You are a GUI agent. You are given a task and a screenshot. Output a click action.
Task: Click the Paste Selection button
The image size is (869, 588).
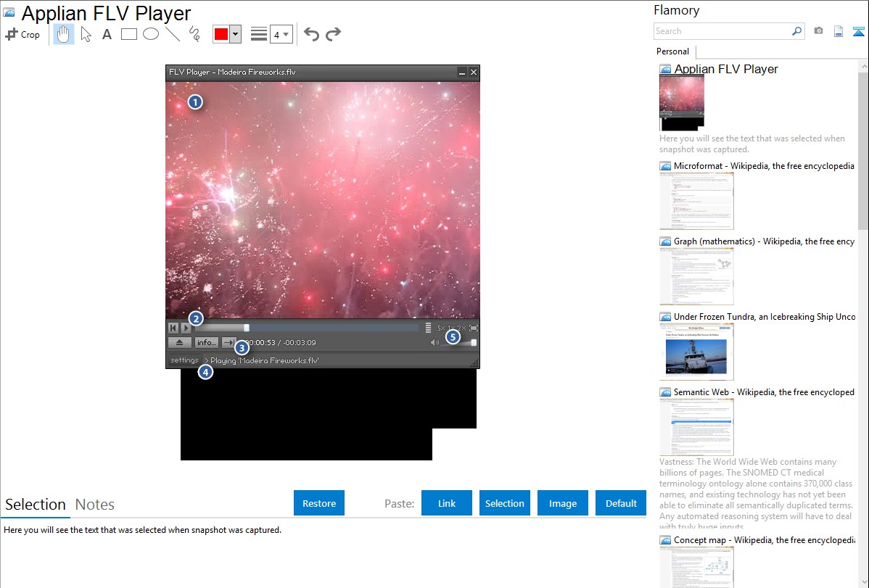[505, 503]
